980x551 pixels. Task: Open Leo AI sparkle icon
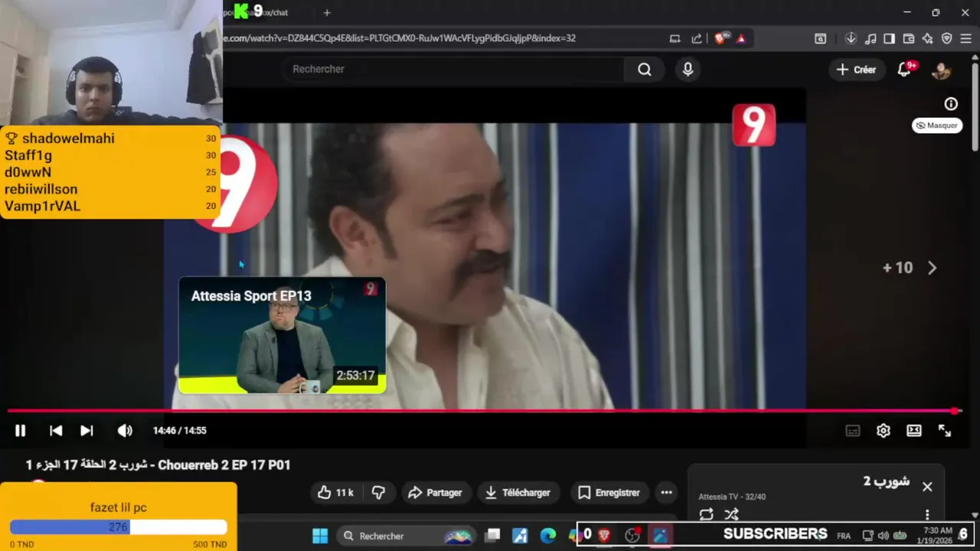[x=928, y=38]
